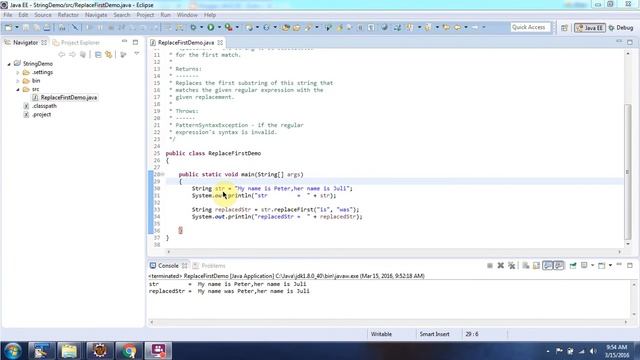Image resolution: width=640 pixels, height=360 pixels.
Task: Open the Navigate menu
Action: click(96, 15)
